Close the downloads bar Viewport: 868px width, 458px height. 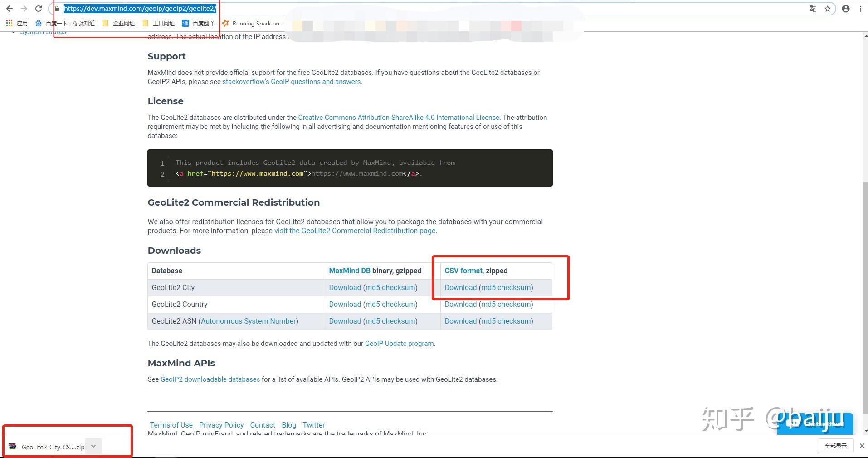[x=862, y=446]
